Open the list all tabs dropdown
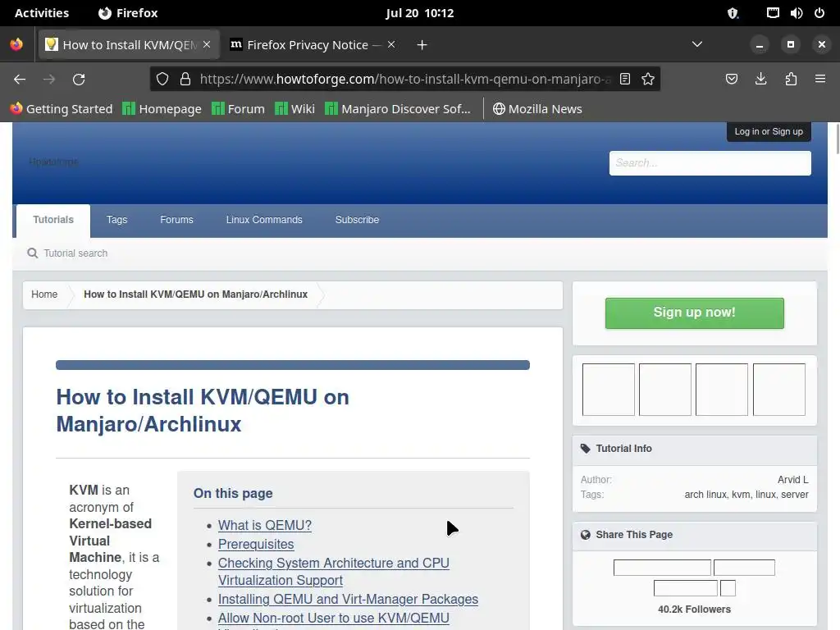Image resolution: width=840 pixels, height=630 pixels. [697, 44]
